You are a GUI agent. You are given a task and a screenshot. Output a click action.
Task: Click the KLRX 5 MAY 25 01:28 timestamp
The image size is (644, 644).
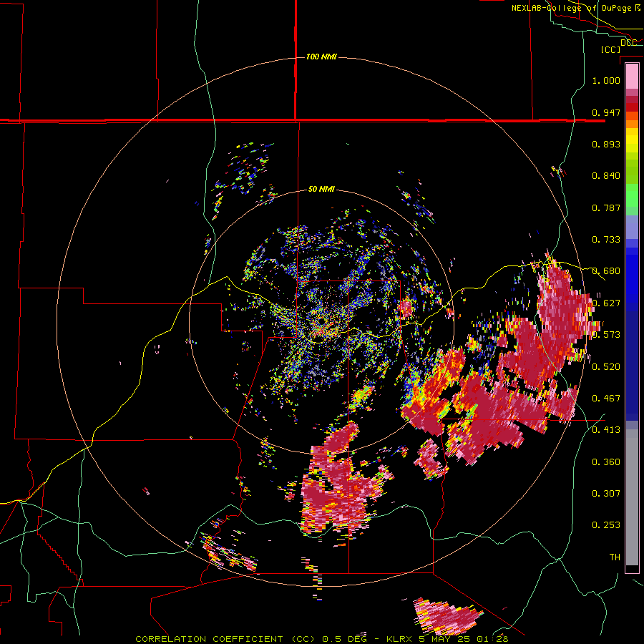tap(447, 639)
